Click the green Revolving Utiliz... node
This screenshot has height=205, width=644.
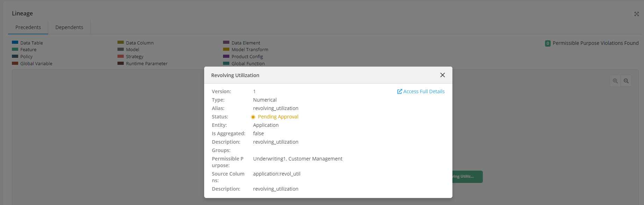click(x=467, y=177)
